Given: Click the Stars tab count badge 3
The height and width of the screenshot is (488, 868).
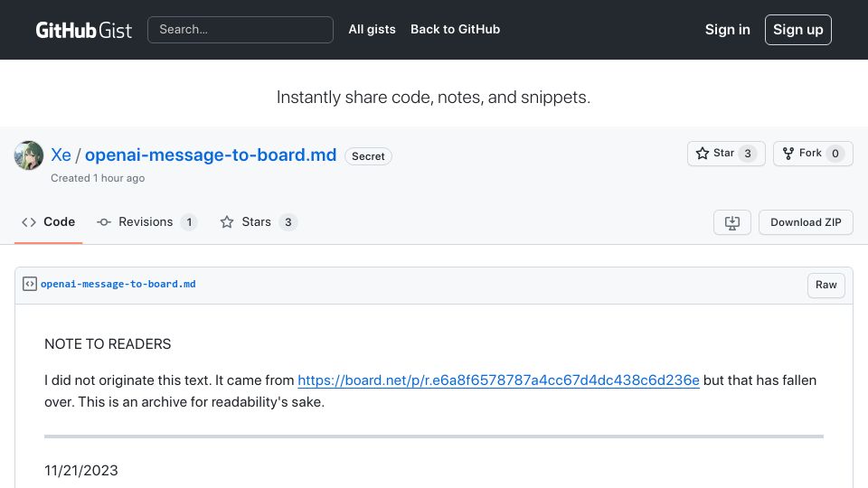Looking at the screenshot, I should click(288, 222).
